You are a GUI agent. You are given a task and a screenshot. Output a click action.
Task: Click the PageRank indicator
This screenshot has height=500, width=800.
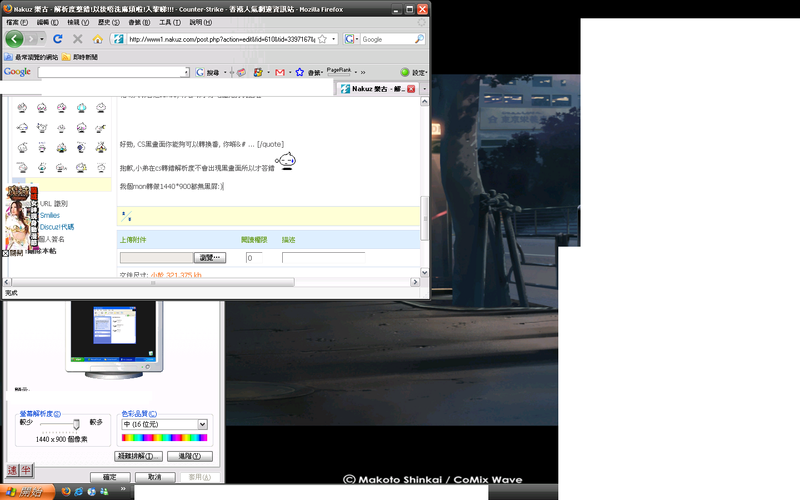339,71
